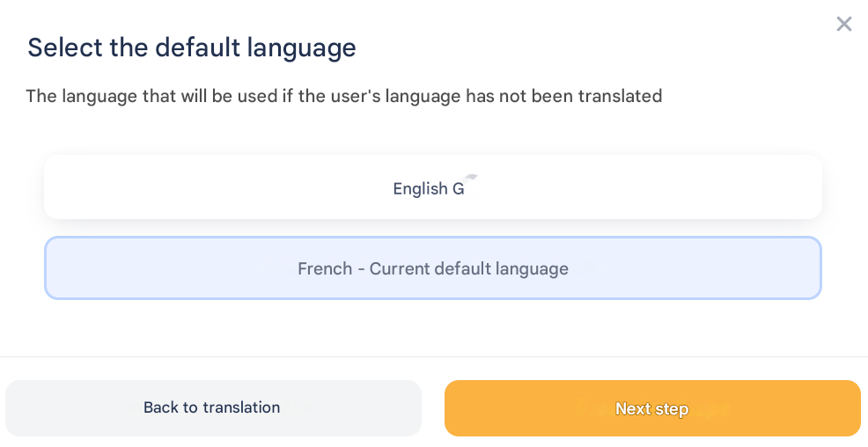Click the 'Next step' label text
Viewport: 868px width, 447px height.
pyautogui.click(x=651, y=409)
